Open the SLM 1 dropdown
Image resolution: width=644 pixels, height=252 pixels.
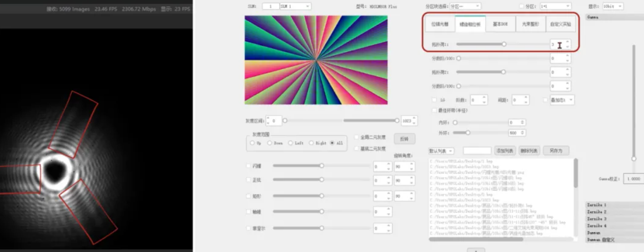click(x=295, y=6)
